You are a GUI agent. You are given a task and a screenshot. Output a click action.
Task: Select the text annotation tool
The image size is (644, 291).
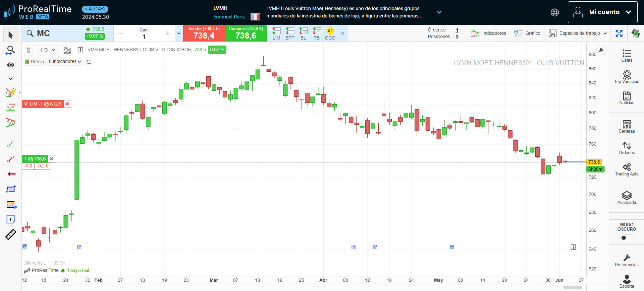click(x=11, y=219)
